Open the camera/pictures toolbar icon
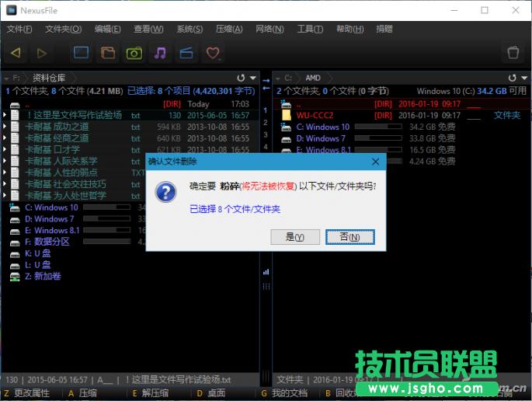Viewport: 532px width, 401px height. 134,53
